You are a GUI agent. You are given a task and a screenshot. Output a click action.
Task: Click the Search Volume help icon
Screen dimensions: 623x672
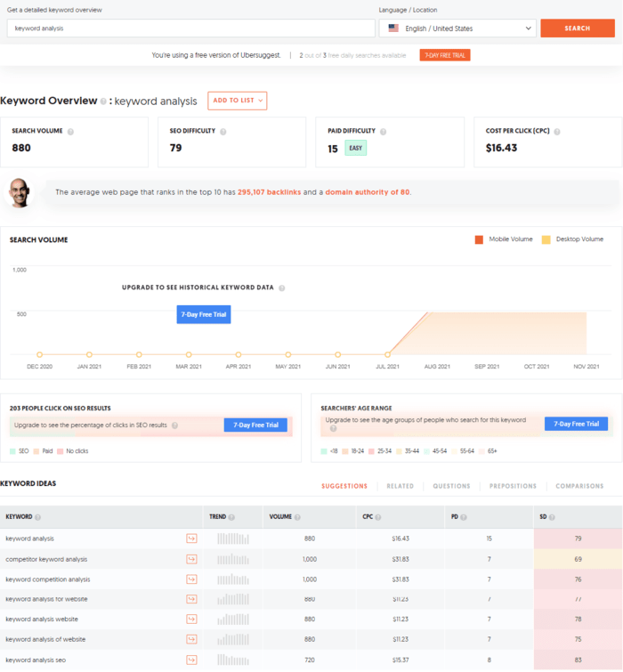(x=70, y=132)
